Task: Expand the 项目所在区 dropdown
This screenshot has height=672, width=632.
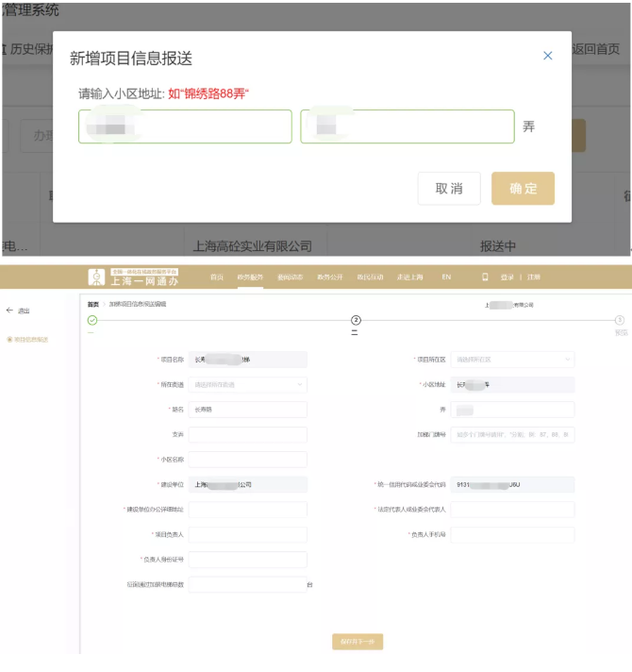Action: (x=513, y=360)
